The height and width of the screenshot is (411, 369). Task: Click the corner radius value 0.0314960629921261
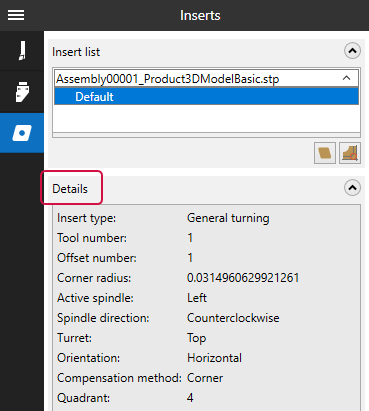pyautogui.click(x=243, y=278)
